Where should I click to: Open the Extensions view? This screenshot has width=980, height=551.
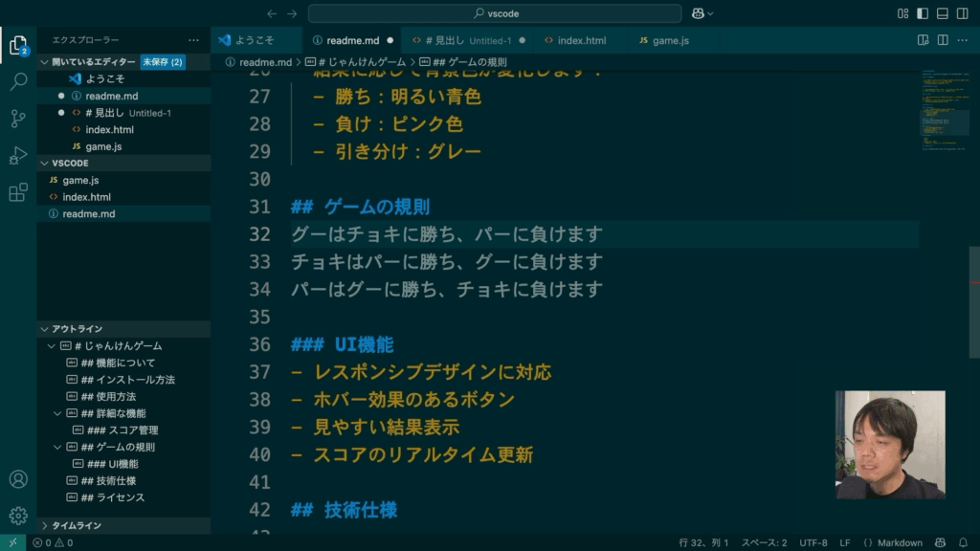click(18, 193)
